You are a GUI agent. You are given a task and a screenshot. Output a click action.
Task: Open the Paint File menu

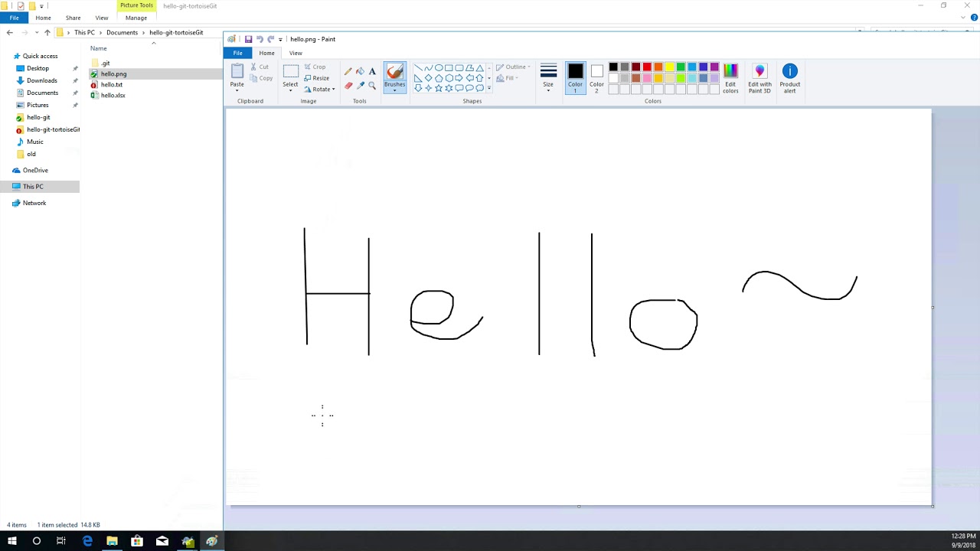[237, 53]
